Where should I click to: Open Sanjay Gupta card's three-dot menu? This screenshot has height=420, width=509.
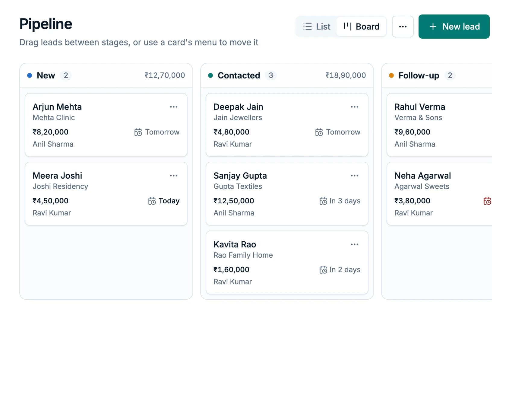[354, 176]
